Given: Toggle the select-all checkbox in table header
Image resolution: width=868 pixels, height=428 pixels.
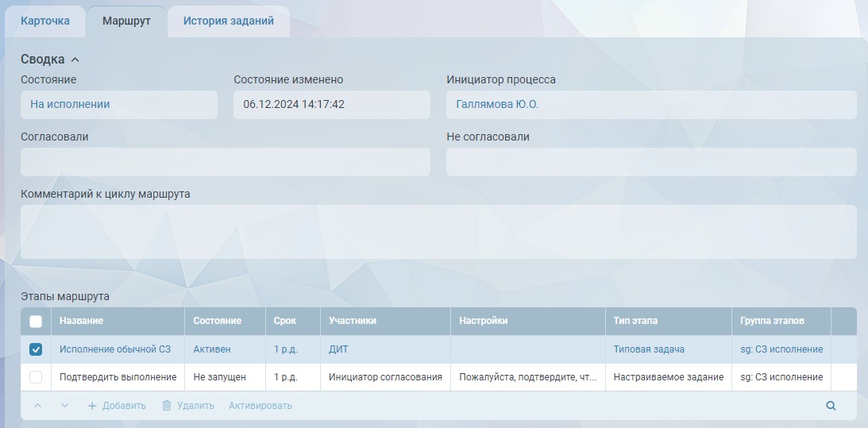Looking at the screenshot, I should [36, 322].
